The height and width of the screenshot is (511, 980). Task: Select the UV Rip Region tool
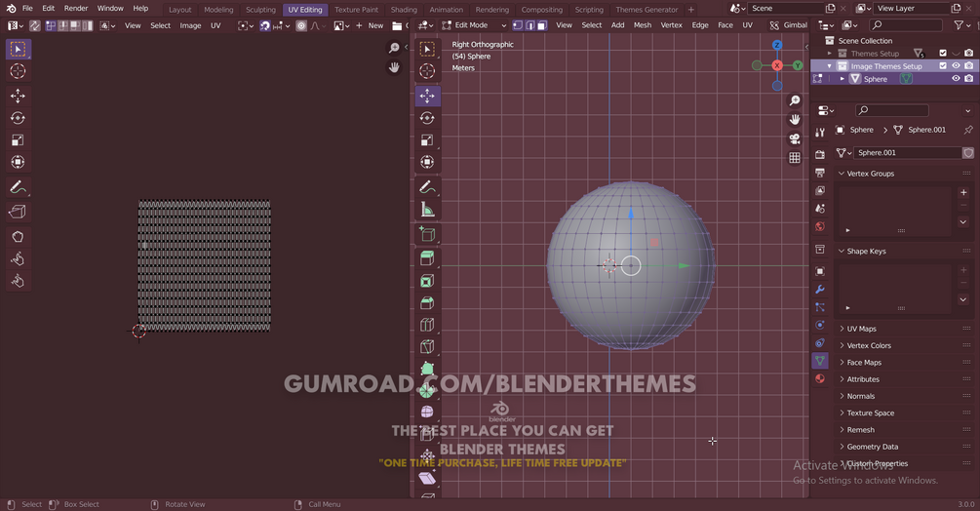pos(18,212)
